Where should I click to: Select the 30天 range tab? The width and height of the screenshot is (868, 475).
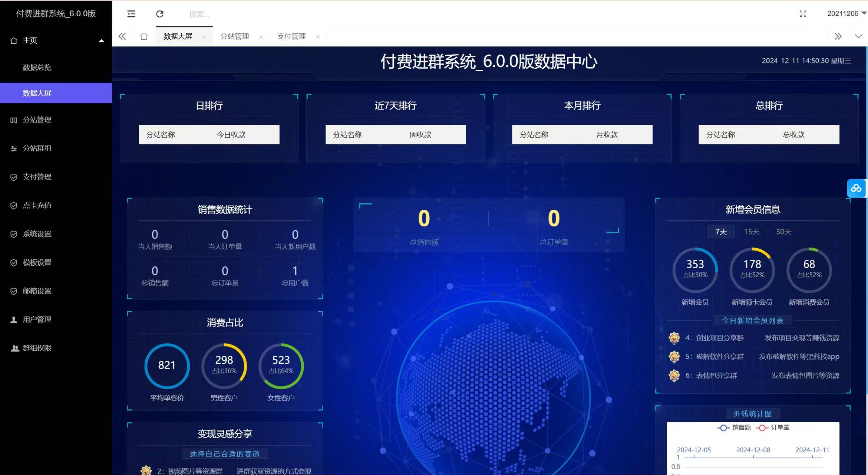(784, 232)
